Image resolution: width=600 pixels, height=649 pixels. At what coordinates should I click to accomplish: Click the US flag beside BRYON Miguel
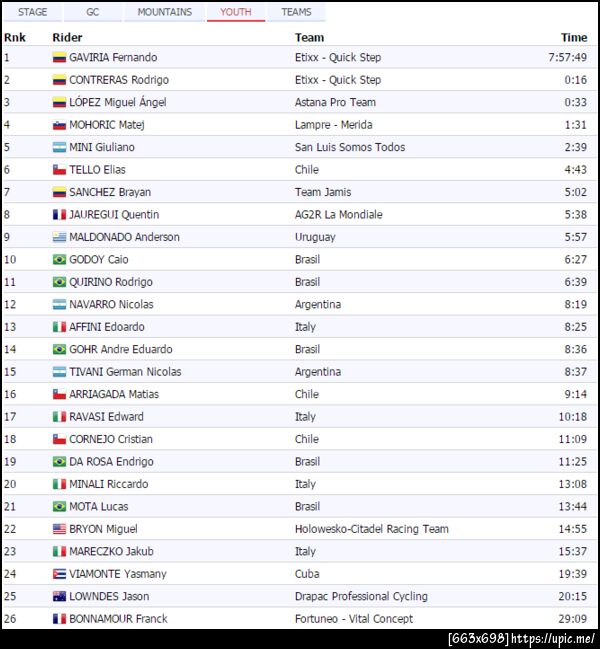coord(59,529)
